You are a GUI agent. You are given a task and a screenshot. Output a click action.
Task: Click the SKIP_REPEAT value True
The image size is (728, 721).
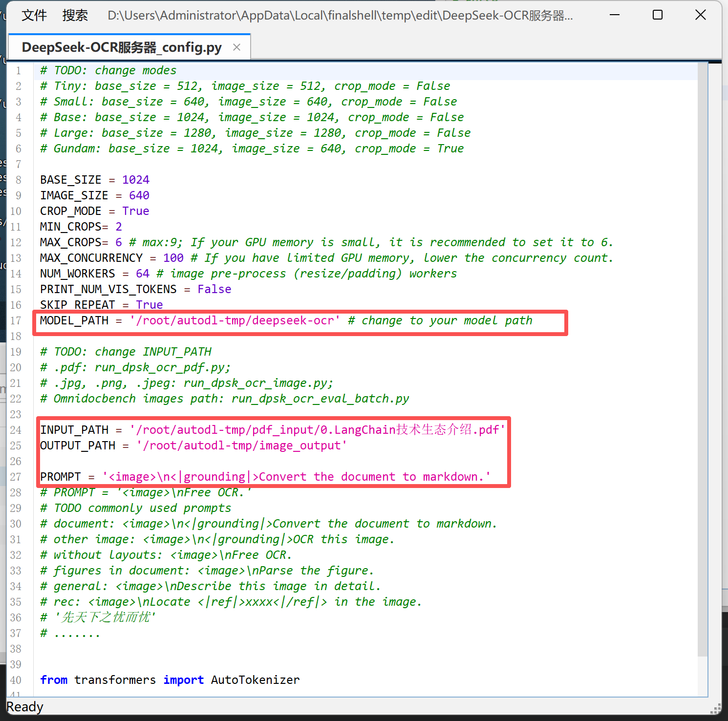(x=150, y=305)
